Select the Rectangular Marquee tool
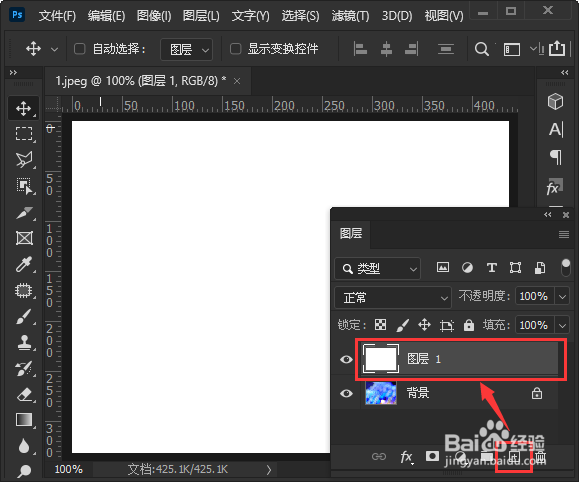This screenshot has width=579, height=482. click(24, 133)
